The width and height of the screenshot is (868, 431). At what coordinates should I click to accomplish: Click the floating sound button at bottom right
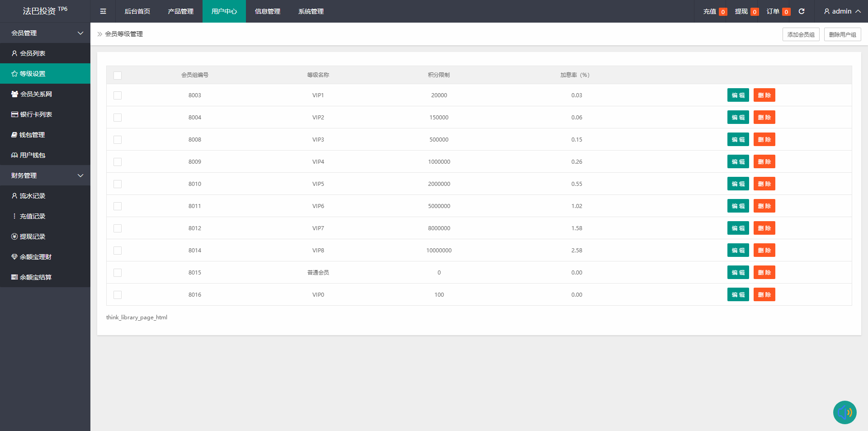(x=844, y=412)
